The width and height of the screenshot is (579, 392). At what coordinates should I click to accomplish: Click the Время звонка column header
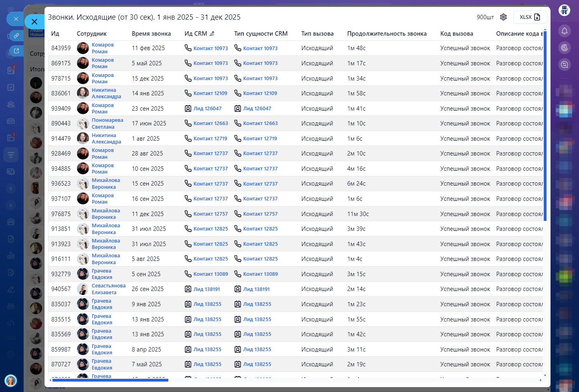(x=151, y=34)
